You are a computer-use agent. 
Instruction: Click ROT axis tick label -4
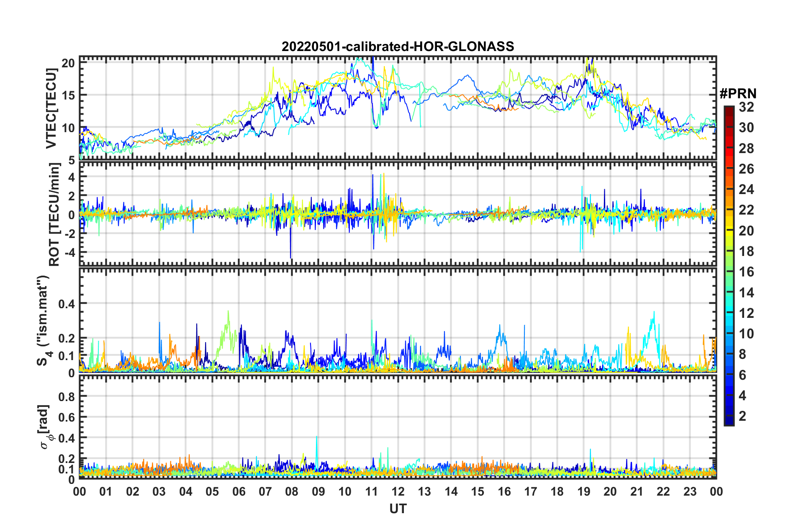[70, 252]
